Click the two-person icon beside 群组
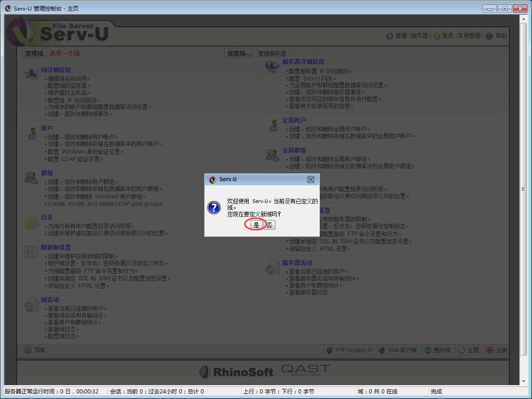 pyautogui.click(x=31, y=178)
